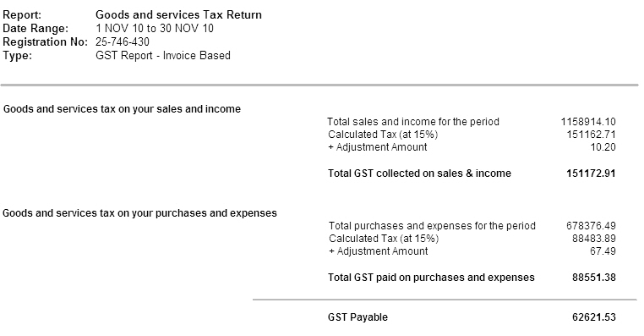
Task: Click the purchases and expenses section heading
Action: [139, 213]
